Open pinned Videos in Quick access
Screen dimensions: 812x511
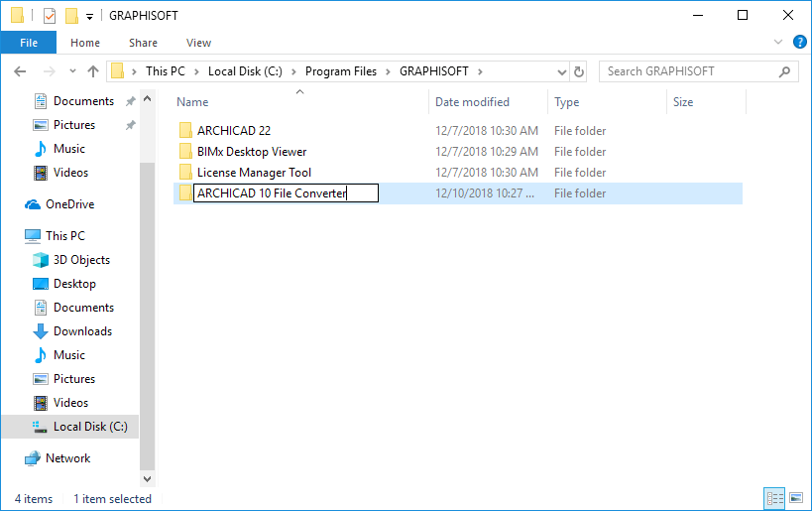click(70, 173)
